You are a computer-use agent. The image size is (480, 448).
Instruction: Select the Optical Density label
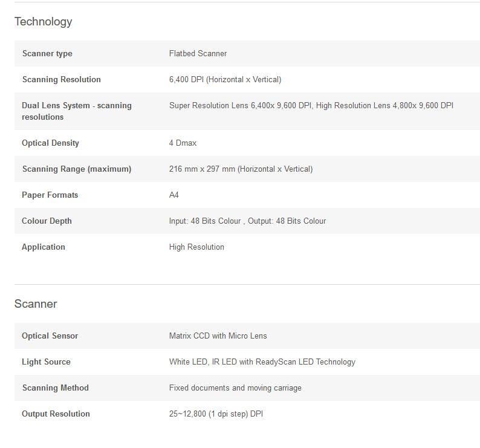pyautogui.click(x=50, y=143)
